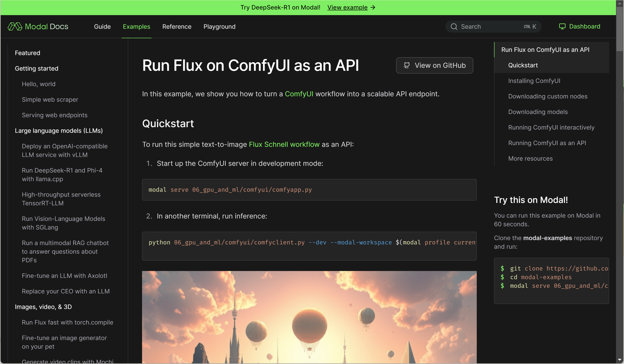Open the Examples tab
Viewport: 624px width, 364px height.
click(x=136, y=27)
